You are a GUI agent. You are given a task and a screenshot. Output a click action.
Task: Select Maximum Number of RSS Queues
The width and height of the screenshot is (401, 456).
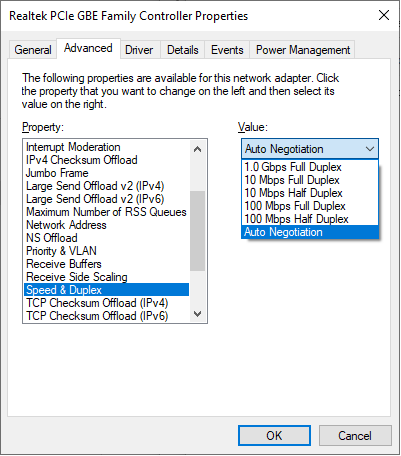(x=107, y=212)
